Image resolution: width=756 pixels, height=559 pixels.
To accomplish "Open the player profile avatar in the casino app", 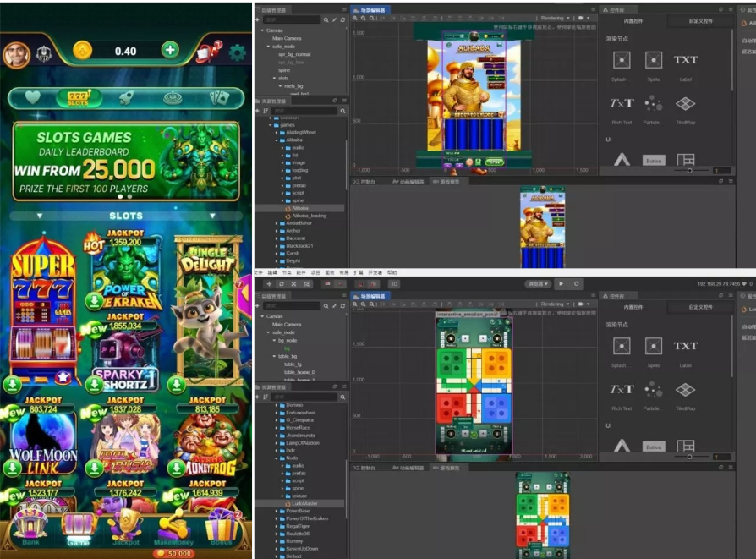I will point(16,54).
